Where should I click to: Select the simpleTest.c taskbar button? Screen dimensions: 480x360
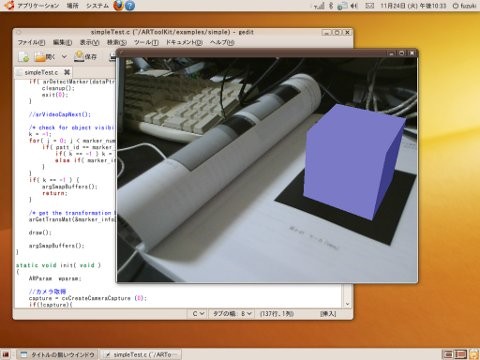[x=141, y=354]
